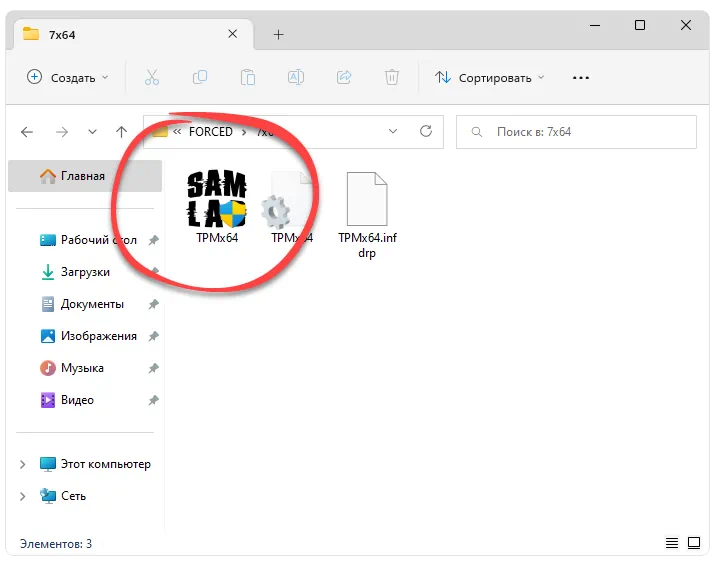Unpin Музыка using its pin icon
The image size is (717, 561).
(154, 368)
